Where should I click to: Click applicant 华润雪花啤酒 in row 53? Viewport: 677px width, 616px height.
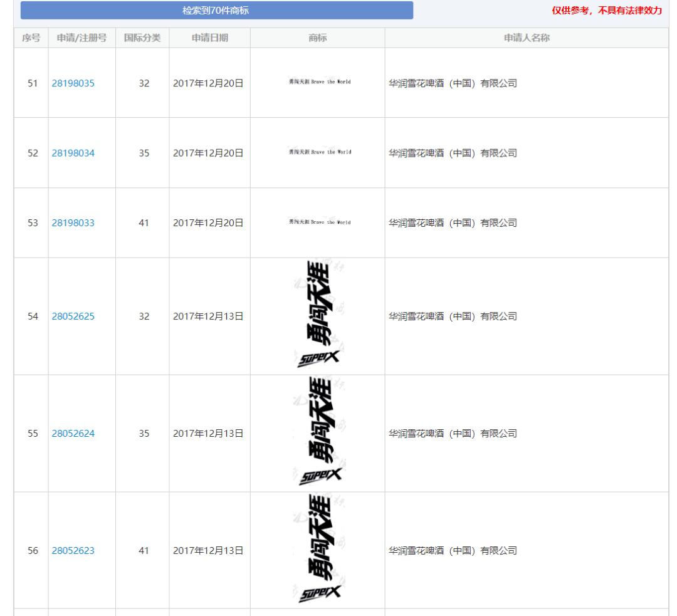click(x=453, y=223)
